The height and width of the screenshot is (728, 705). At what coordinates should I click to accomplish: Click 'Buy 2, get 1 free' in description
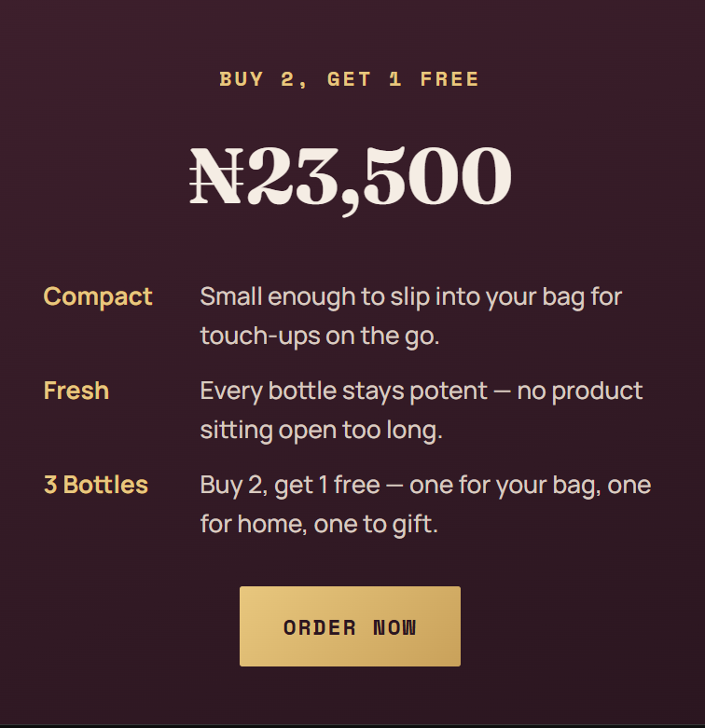[290, 486]
